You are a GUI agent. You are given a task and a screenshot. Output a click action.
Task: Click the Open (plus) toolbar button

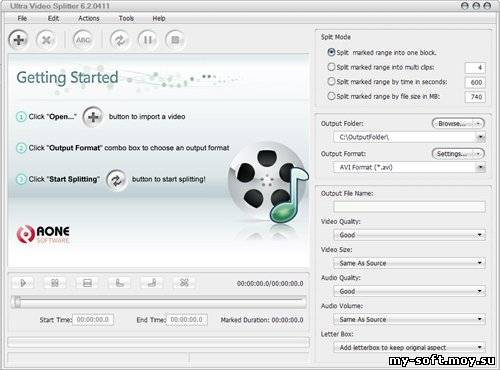click(19, 40)
